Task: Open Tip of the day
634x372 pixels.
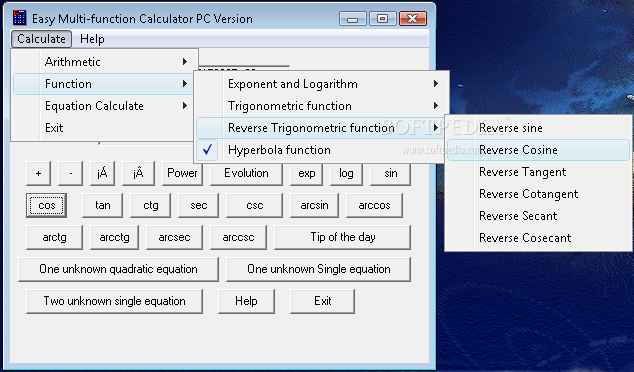Action: tap(342, 237)
